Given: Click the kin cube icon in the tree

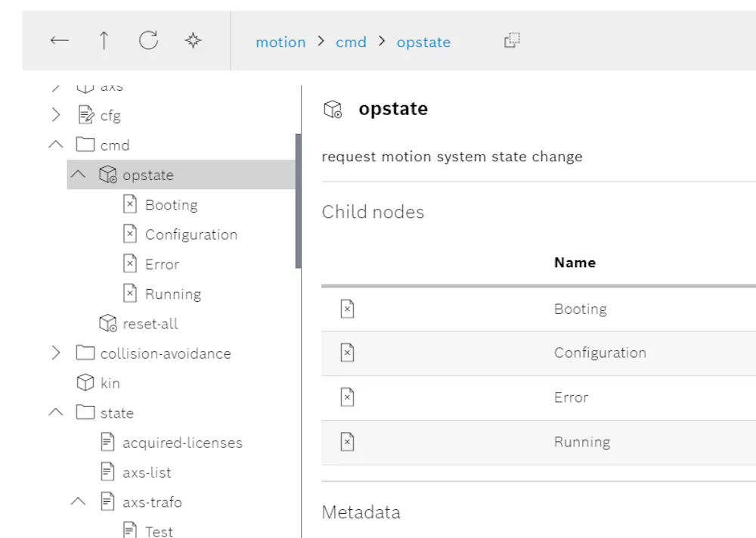Looking at the screenshot, I should (x=85, y=383).
